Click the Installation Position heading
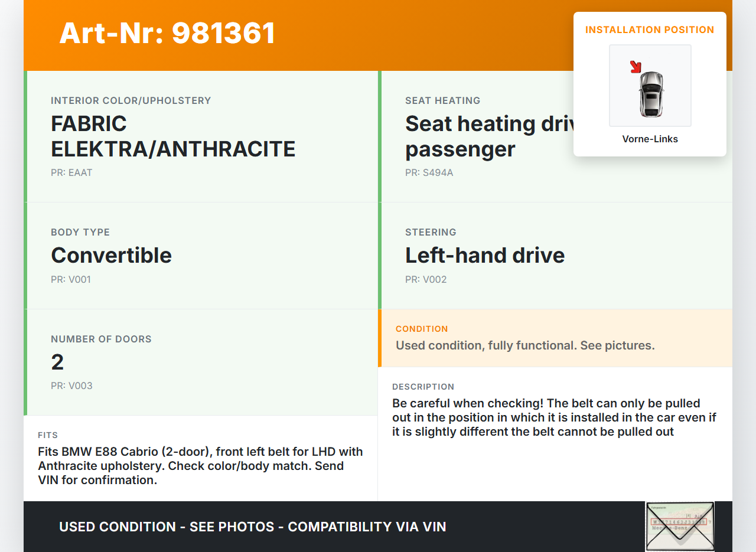756x552 pixels. click(650, 30)
